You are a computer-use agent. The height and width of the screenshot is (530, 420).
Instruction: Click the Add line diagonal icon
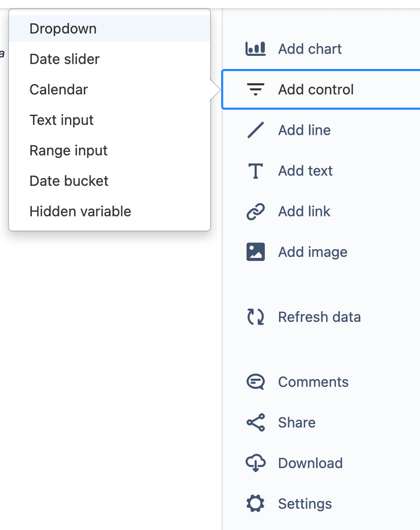pos(256,130)
